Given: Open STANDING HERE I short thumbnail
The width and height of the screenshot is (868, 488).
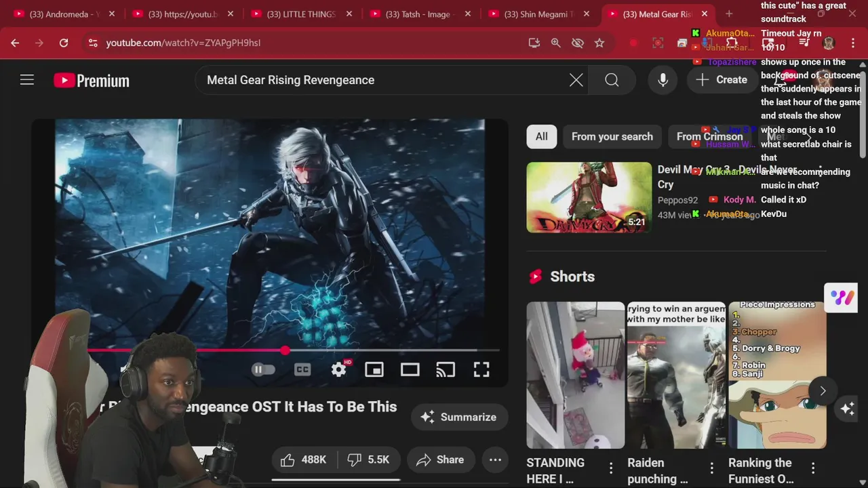Looking at the screenshot, I should pos(576,375).
